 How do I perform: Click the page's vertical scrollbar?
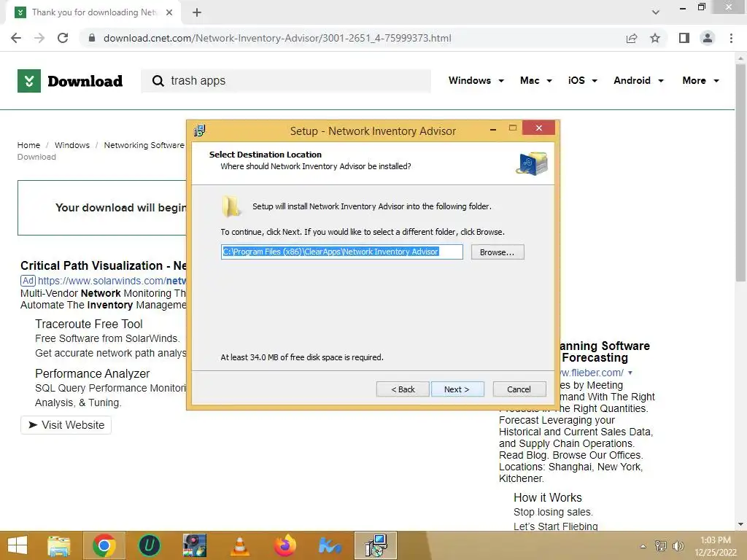point(740,171)
